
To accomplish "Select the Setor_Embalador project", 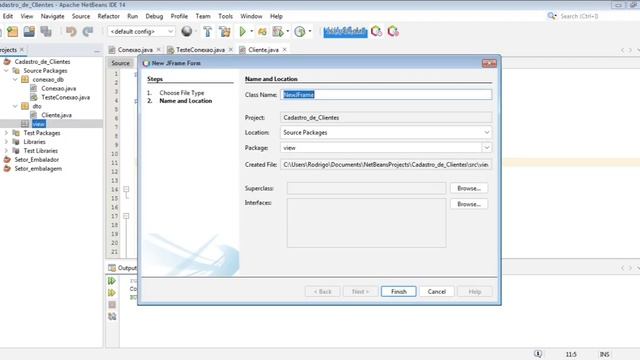I will coord(37,160).
